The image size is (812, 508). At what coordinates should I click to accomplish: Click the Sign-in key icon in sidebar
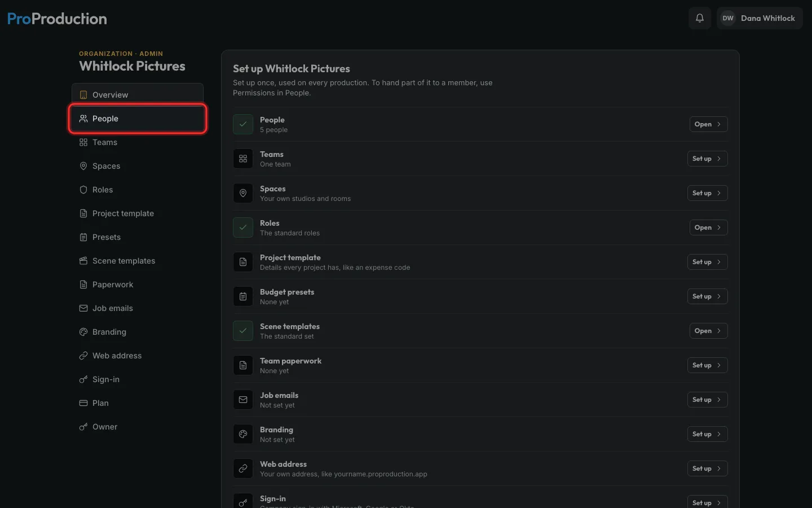tap(83, 379)
